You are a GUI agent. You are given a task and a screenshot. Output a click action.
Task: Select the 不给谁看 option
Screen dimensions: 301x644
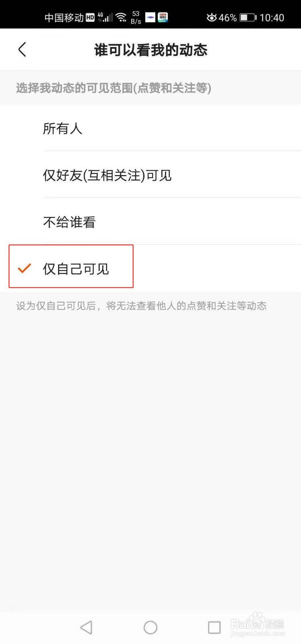pos(150,222)
